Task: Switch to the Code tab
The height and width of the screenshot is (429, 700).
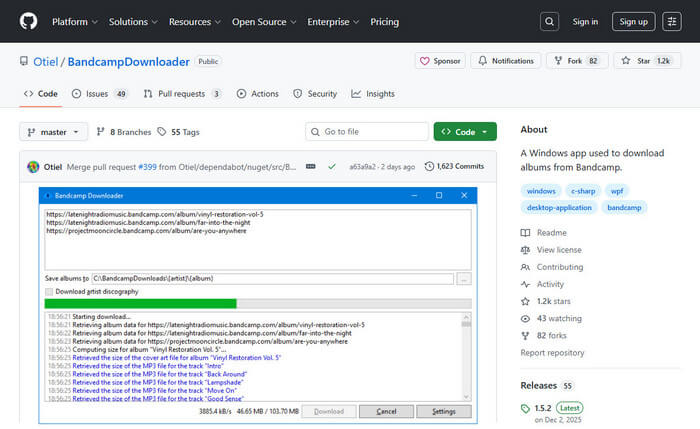Action: click(x=41, y=94)
